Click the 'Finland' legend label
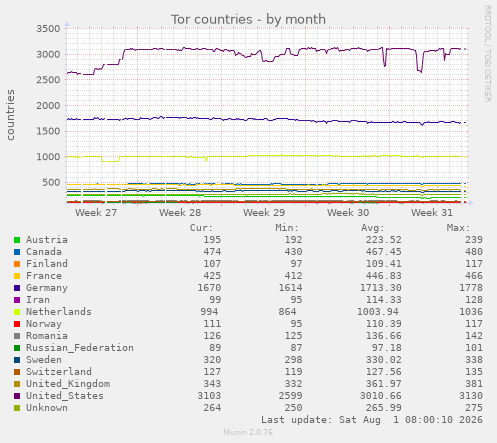Image resolution: width=497 pixels, height=443 pixels. pyautogui.click(x=47, y=264)
